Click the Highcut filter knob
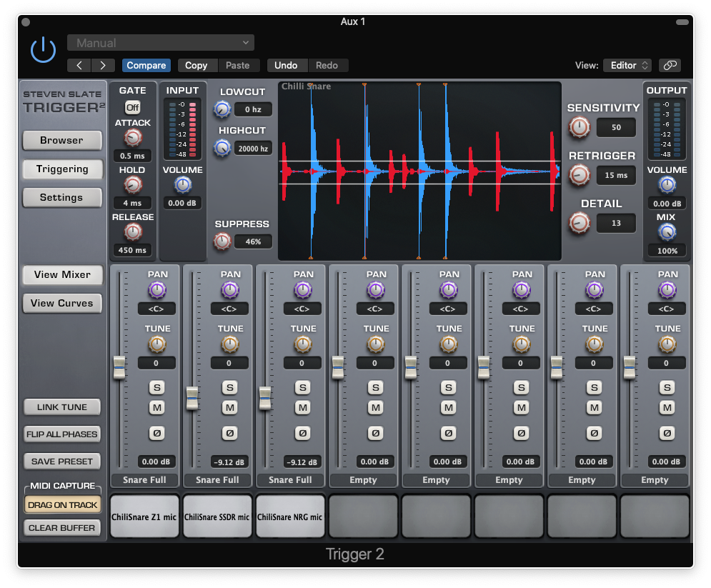The height and width of the screenshot is (588, 711). pos(222,148)
